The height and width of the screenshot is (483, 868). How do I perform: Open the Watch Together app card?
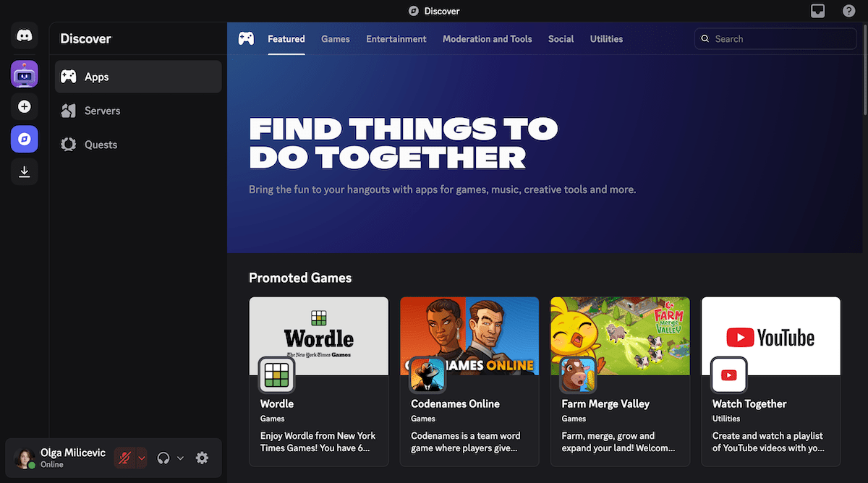770,381
